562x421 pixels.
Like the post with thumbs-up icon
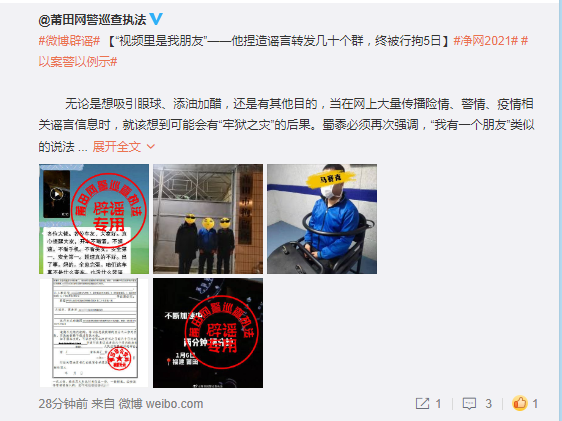(520, 403)
